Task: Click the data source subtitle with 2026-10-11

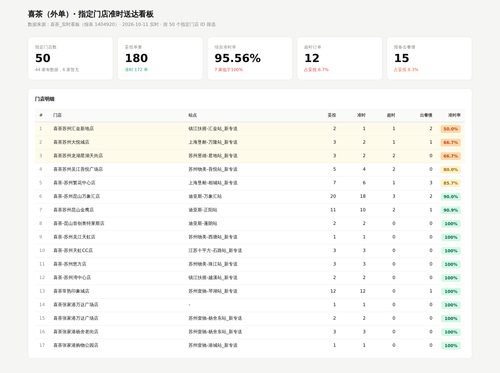Action: 122,24
